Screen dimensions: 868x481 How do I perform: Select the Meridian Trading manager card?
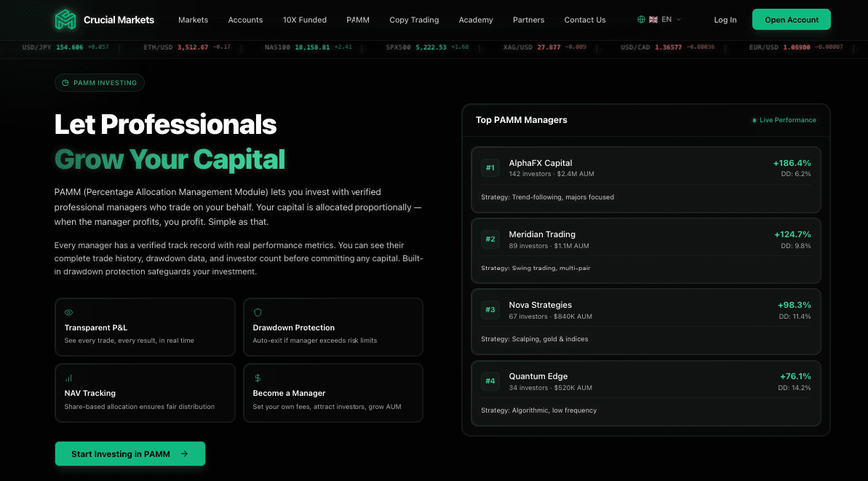point(645,251)
